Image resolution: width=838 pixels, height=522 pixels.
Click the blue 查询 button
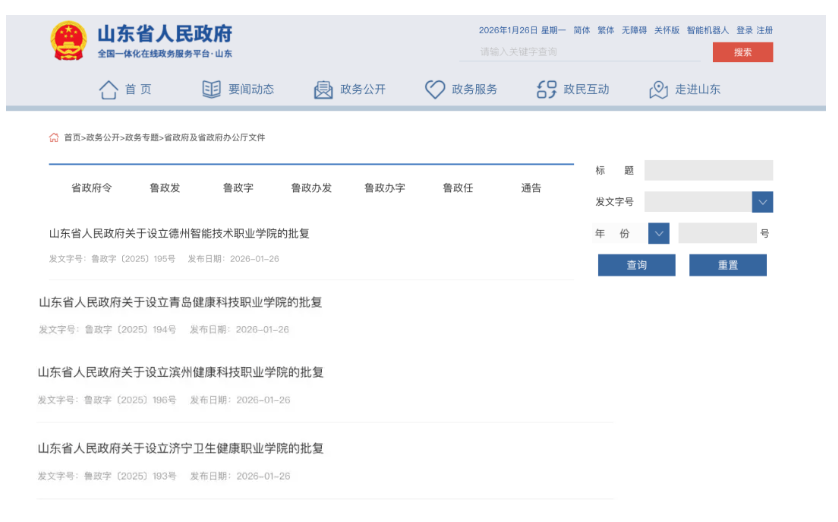636,265
